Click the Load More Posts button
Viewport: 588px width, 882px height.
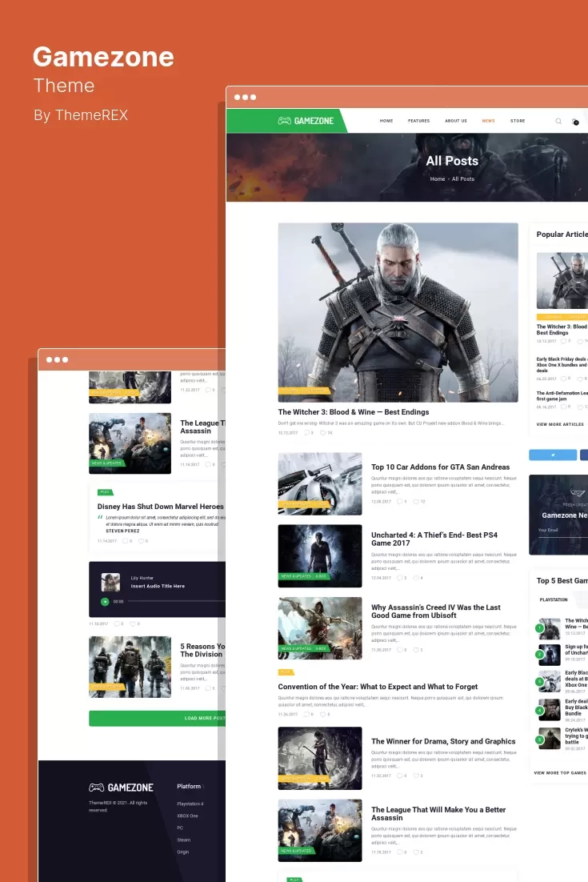157,718
